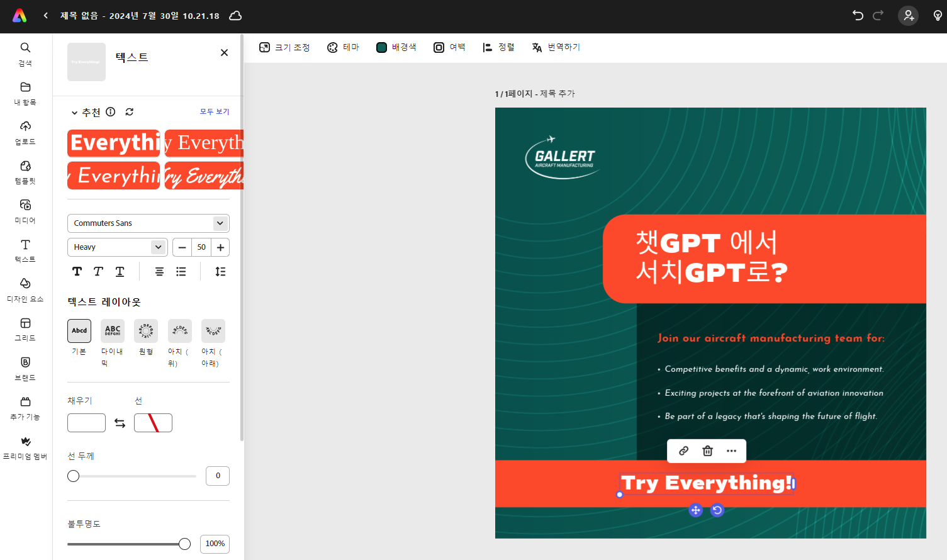This screenshot has height=560, width=947.
Task: Open the 텍스트 sidebar tool
Action: (25, 250)
